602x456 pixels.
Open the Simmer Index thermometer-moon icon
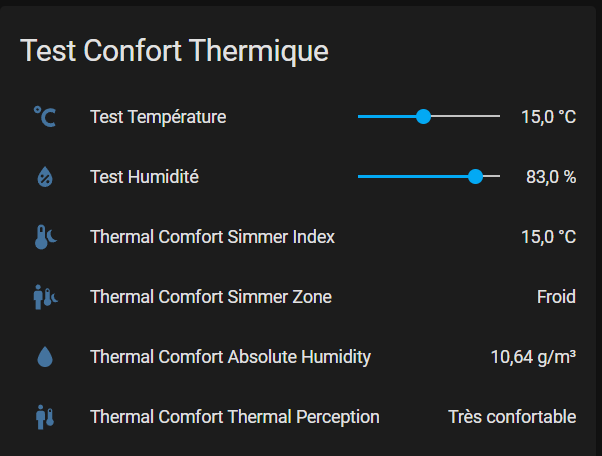click(45, 237)
